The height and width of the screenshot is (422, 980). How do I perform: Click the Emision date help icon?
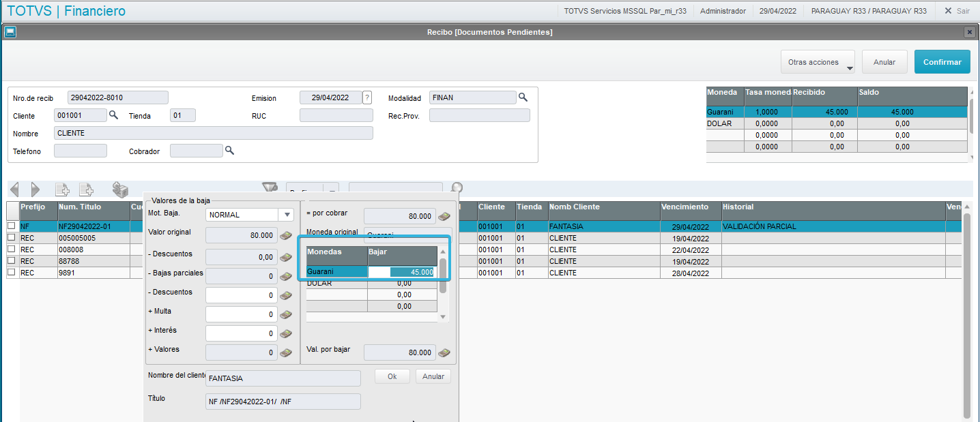tap(367, 97)
